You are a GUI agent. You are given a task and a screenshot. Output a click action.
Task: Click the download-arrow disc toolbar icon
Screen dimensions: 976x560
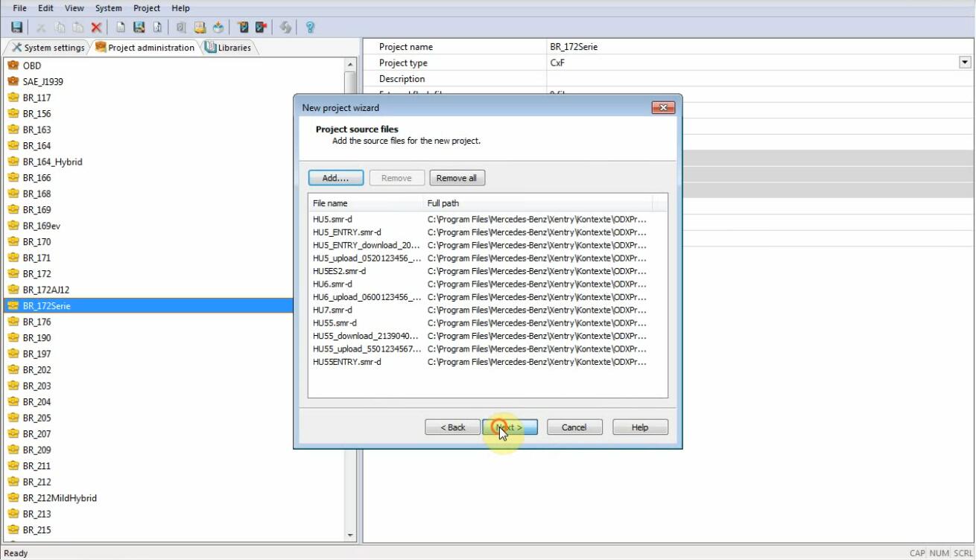pyautogui.click(x=218, y=28)
